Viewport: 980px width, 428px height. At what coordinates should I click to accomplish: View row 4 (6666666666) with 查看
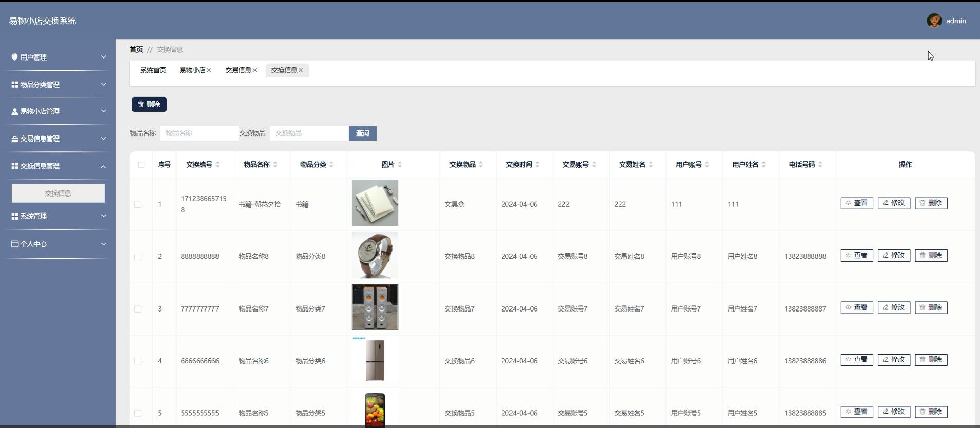[x=857, y=360]
